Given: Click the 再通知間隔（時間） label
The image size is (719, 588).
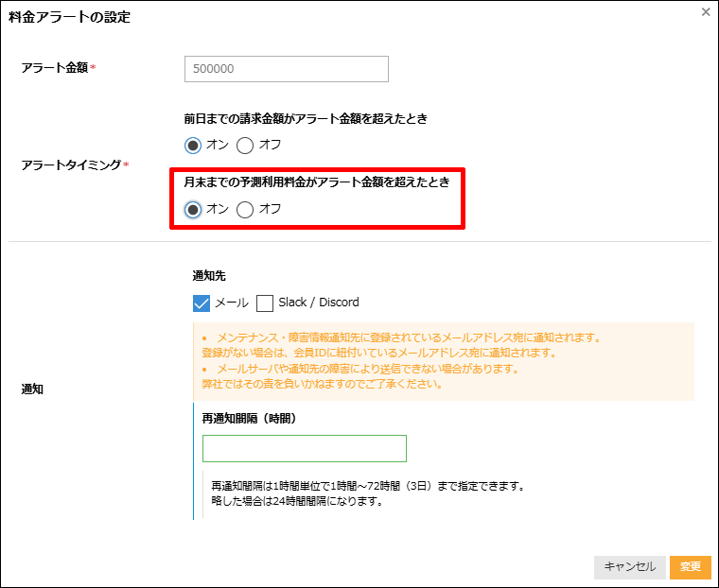Looking at the screenshot, I should (250, 418).
